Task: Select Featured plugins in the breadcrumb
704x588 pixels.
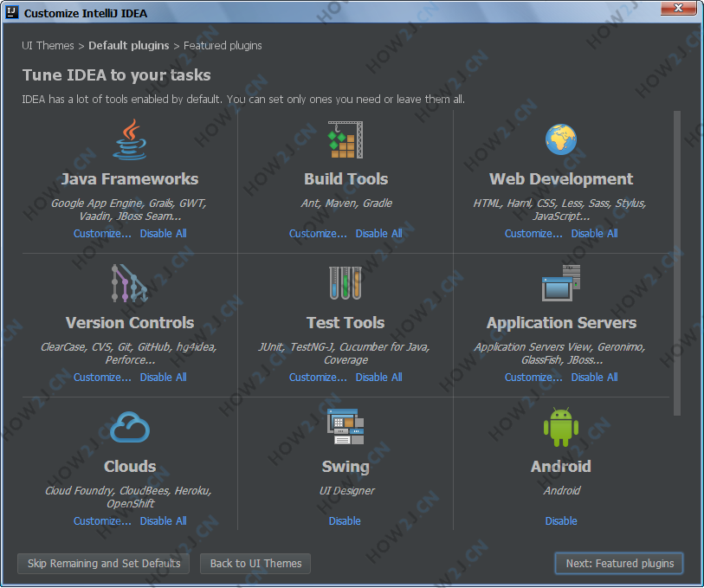Action: tap(223, 46)
